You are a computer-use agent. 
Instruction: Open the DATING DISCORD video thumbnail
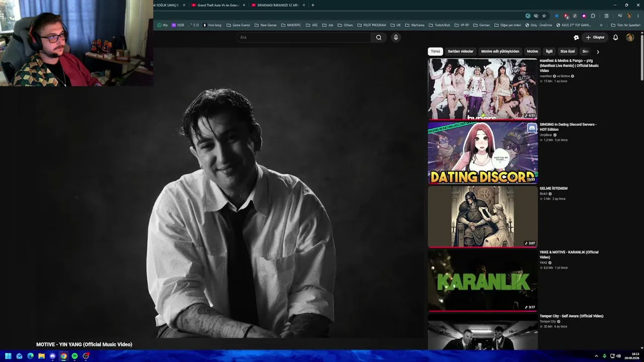click(482, 153)
